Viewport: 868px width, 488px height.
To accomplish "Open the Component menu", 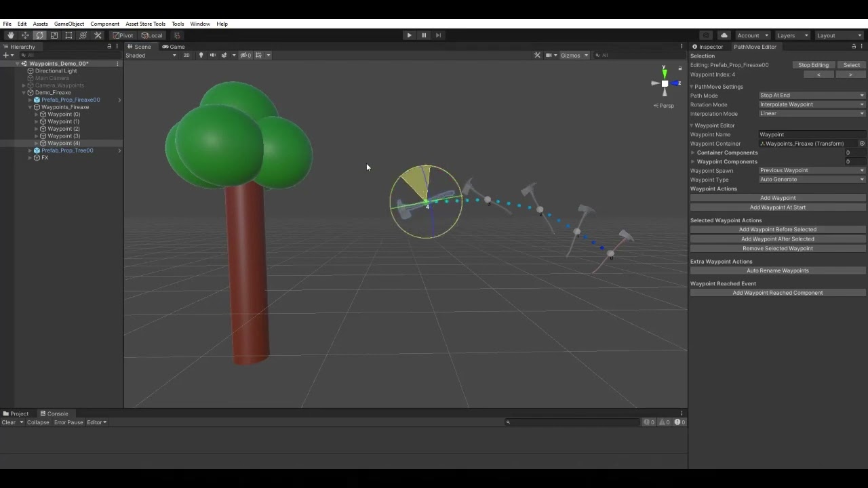I will tap(104, 24).
